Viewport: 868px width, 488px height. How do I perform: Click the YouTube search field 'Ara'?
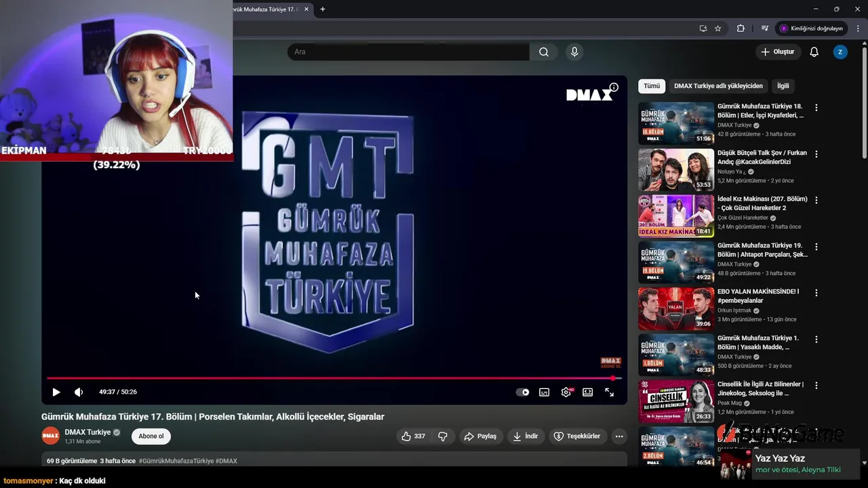[408, 52]
